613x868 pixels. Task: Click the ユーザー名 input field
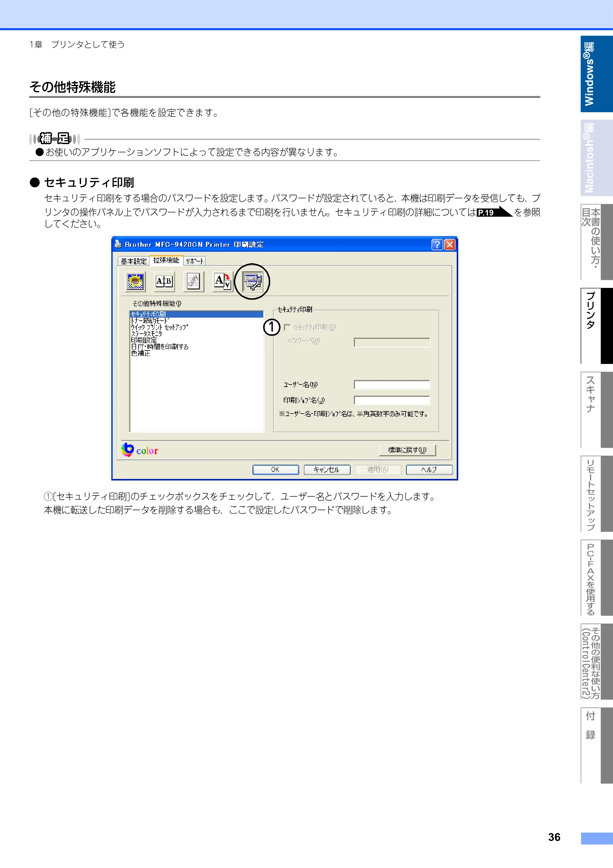(x=392, y=385)
